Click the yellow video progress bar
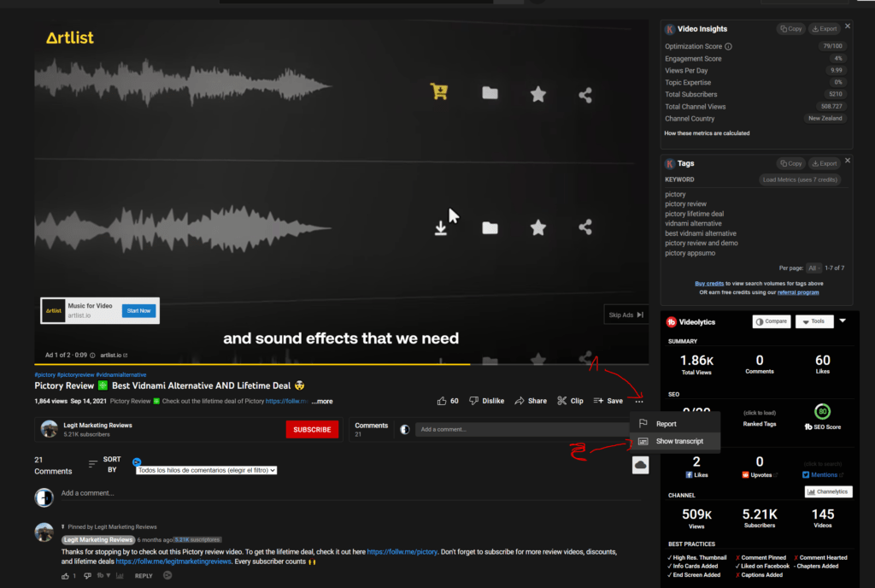The width and height of the screenshot is (875, 588). 252,364
